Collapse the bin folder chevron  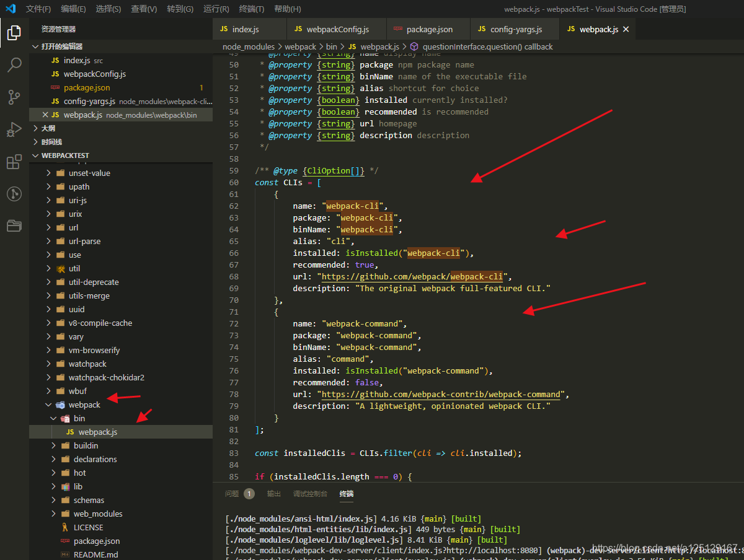pos(53,419)
